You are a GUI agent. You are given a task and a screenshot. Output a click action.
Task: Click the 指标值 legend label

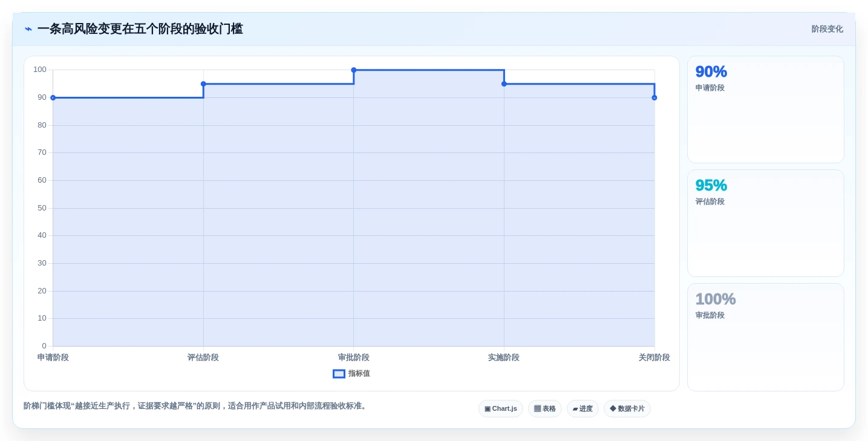click(359, 374)
